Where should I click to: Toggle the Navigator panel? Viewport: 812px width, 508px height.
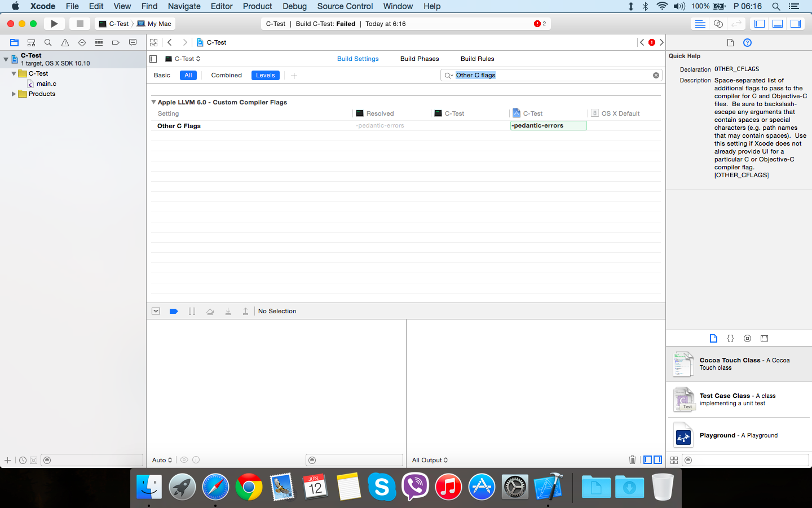760,24
